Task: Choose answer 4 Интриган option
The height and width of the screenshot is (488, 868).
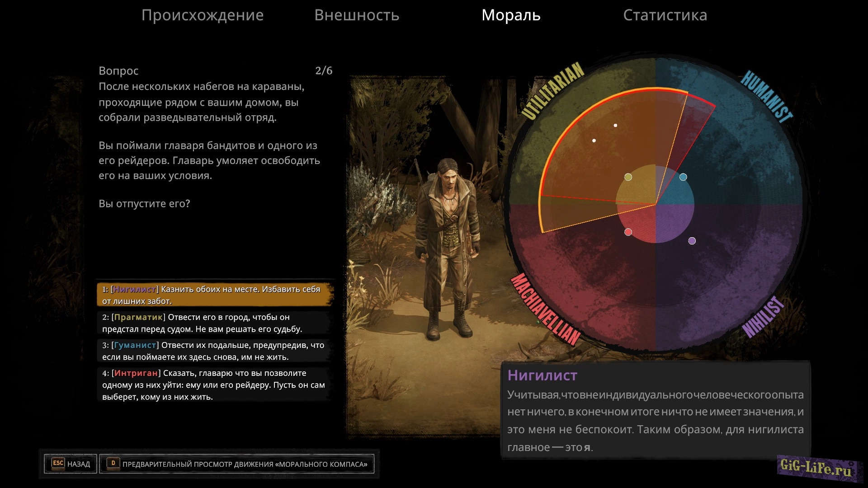Action: click(215, 385)
